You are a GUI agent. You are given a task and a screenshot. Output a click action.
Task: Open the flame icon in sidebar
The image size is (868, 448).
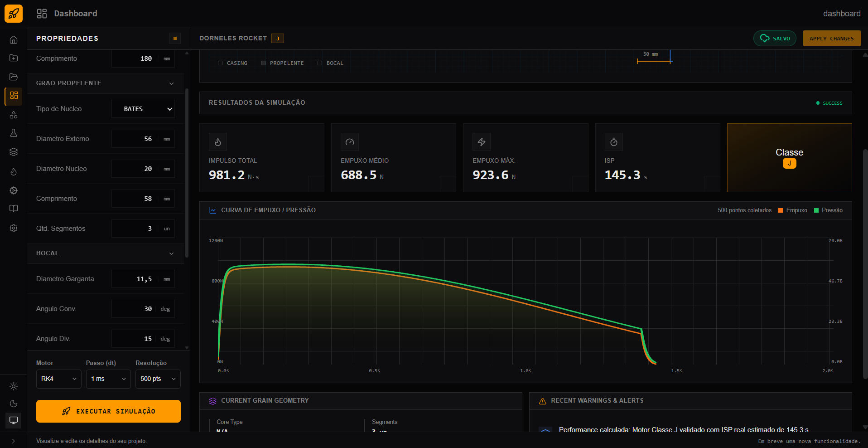coord(14,171)
